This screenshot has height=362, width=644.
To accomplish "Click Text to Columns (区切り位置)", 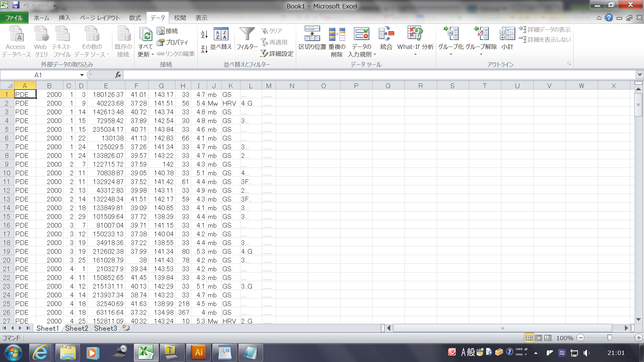I will 312,38.
